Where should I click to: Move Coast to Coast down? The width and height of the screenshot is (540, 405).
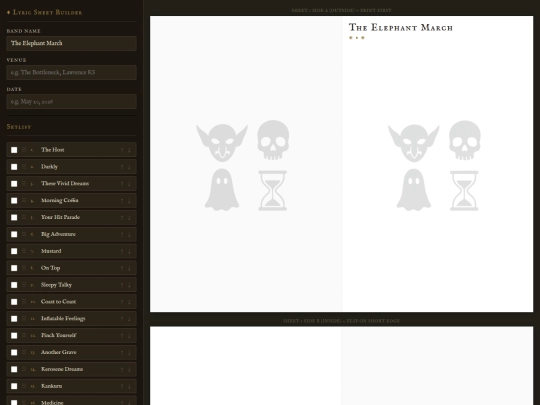(129, 302)
